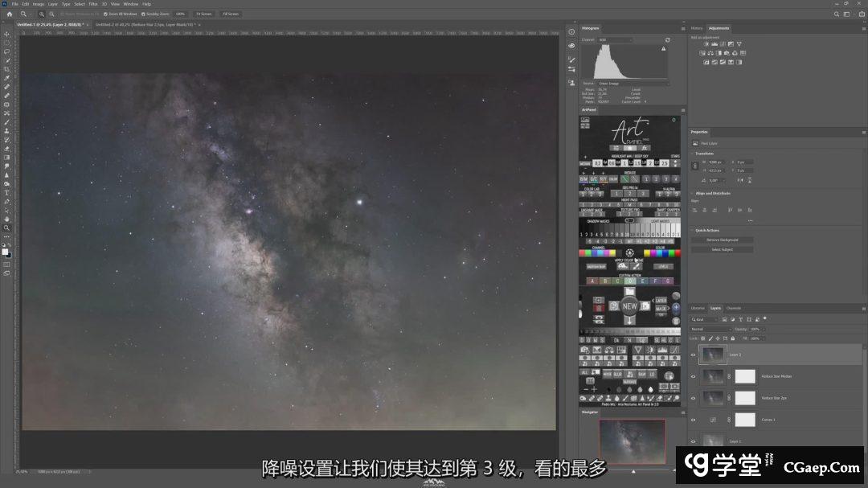Hide the Layer 2 layer

point(694,354)
